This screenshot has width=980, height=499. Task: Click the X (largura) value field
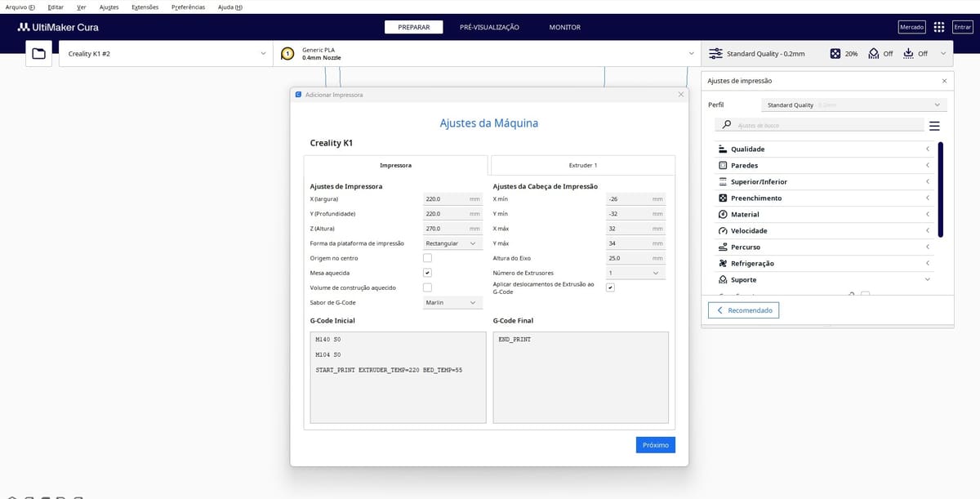click(452, 198)
